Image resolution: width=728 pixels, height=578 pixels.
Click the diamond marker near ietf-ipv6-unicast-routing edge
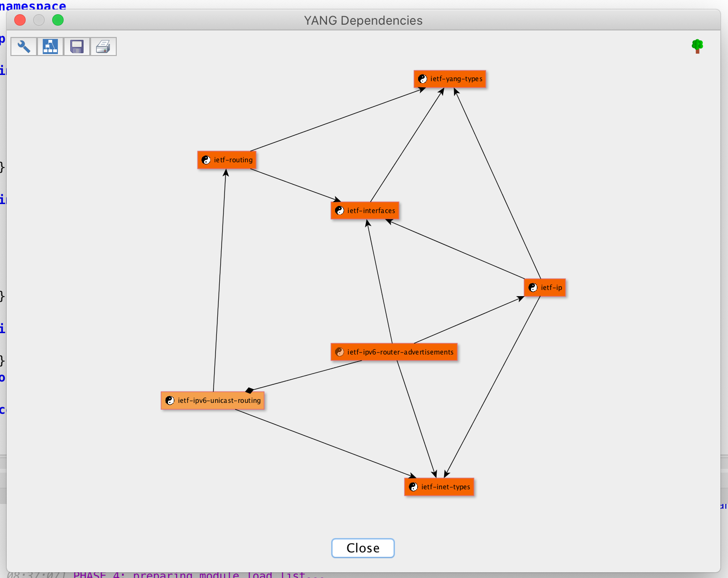(249, 391)
